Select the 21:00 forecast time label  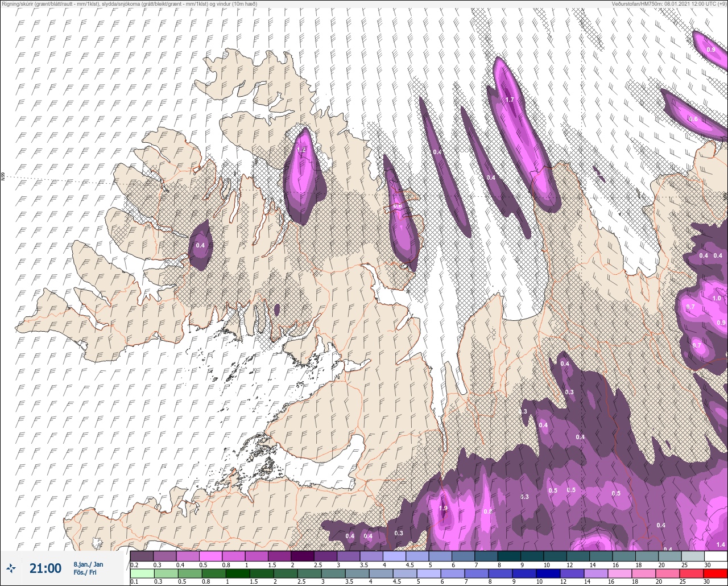point(45,568)
